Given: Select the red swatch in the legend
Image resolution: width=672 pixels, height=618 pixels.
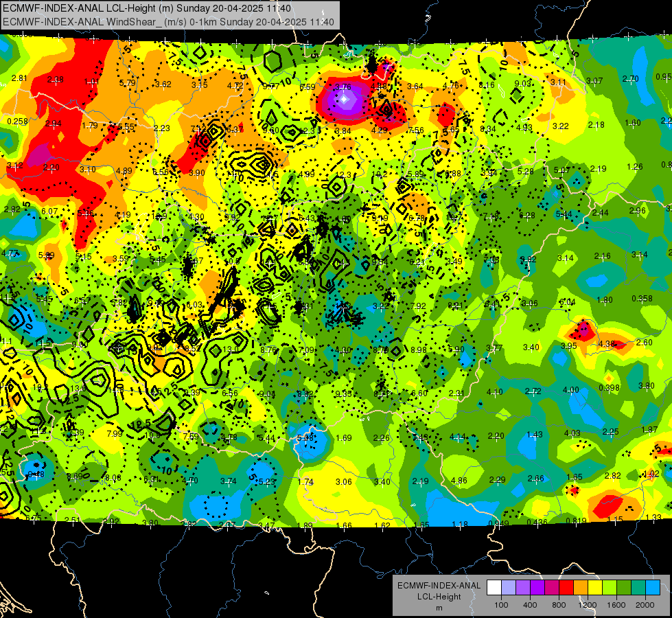Looking at the screenshot, I should (566, 588).
